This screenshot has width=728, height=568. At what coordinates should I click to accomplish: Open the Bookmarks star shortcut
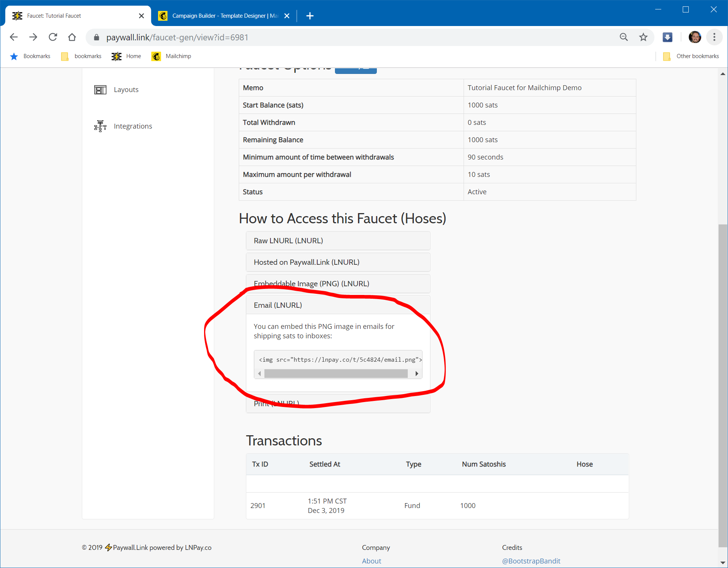(x=30, y=56)
